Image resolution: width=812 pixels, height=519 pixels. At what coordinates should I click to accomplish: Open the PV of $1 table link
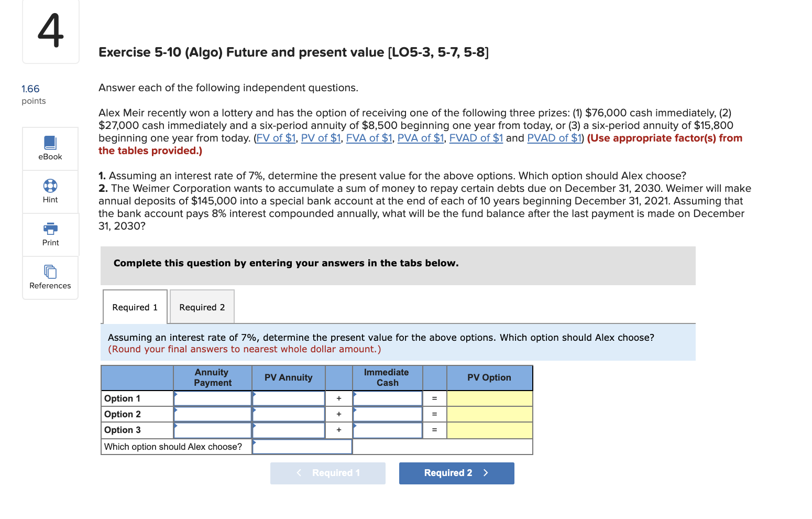click(x=321, y=138)
